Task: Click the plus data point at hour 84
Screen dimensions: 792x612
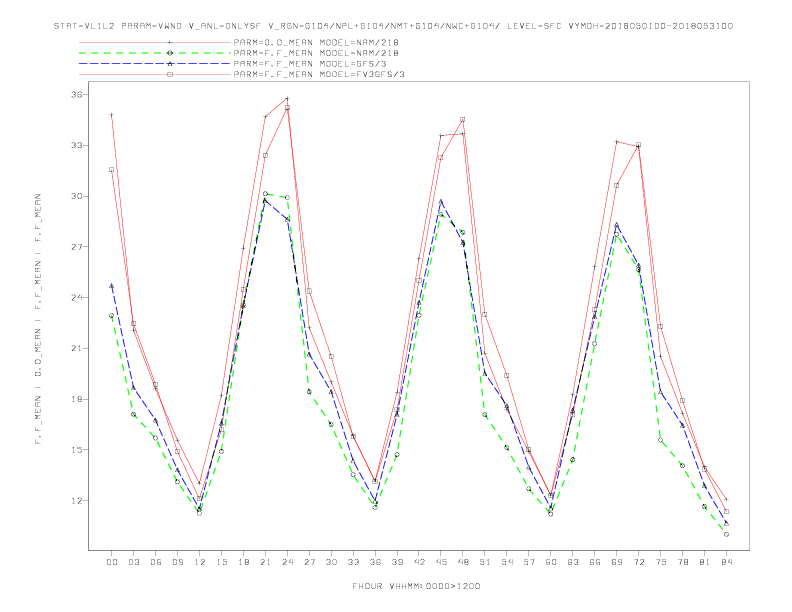Action: point(726,499)
